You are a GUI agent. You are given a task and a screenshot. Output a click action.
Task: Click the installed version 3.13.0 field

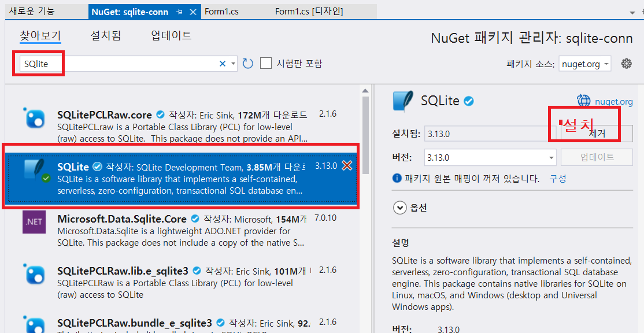pyautogui.click(x=490, y=134)
